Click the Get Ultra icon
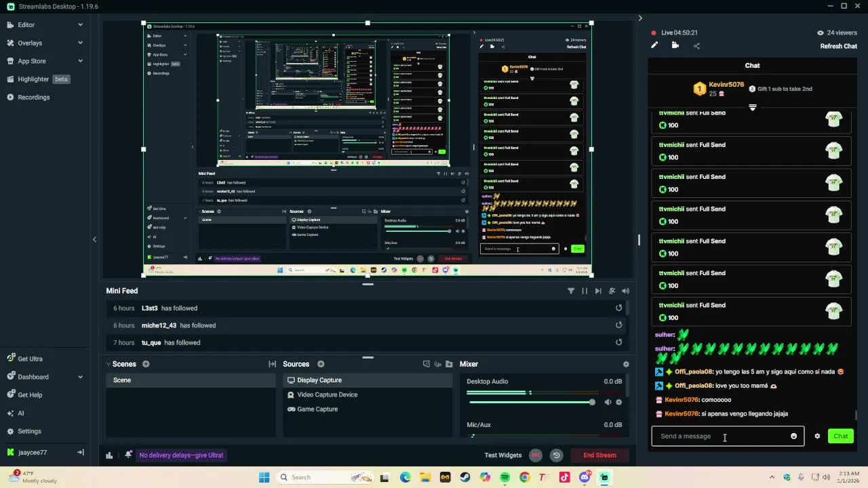Screen dimensions: 868x488 tap(11, 359)
